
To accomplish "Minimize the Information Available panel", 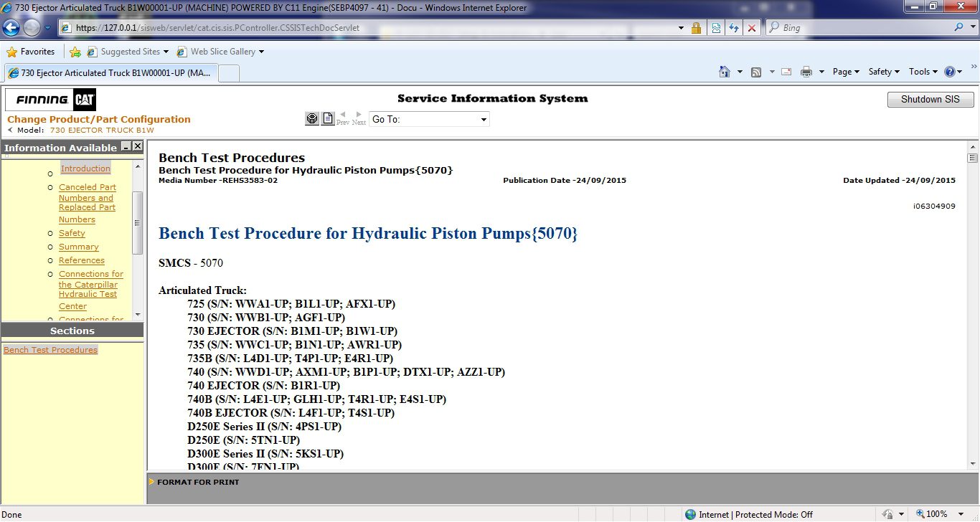I will click(x=126, y=146).
